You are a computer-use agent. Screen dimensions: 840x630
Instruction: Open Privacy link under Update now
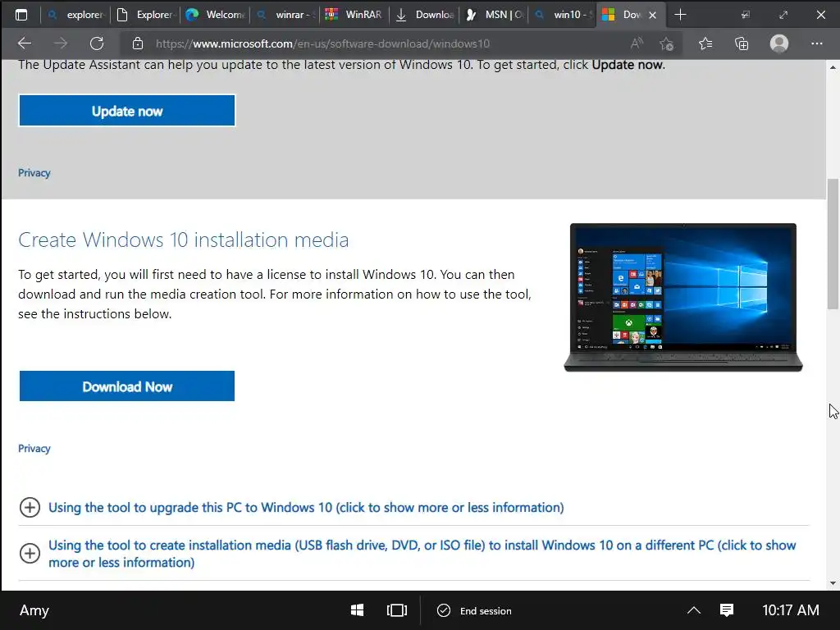coord(34,173)
